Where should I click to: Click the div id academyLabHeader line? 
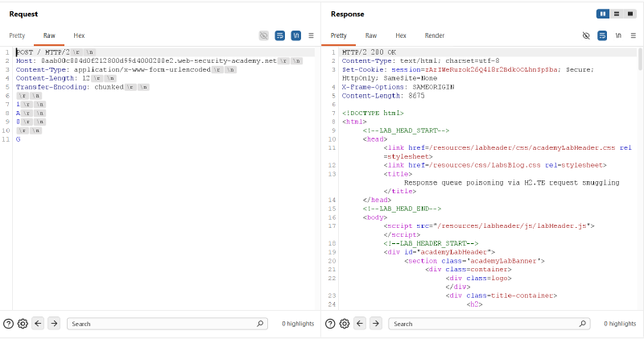440,252
